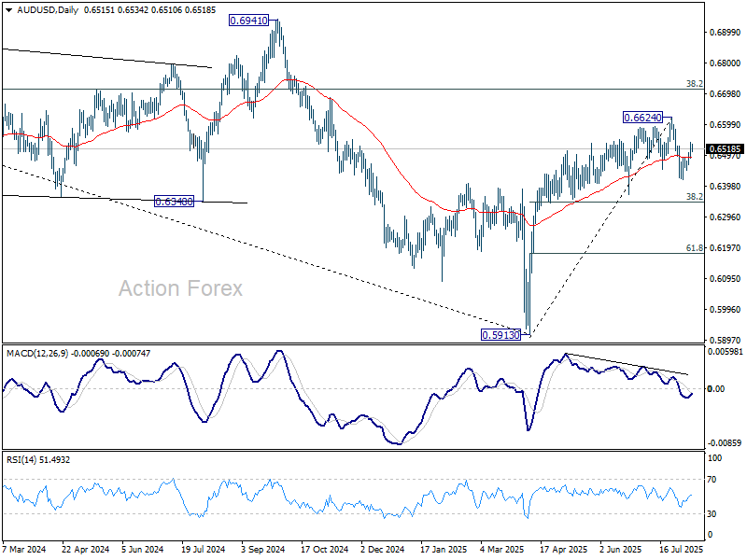Select the 61.8 Fibonacci retracement label
The width and height of the screenshot is (747, 560).
[694, 248]
